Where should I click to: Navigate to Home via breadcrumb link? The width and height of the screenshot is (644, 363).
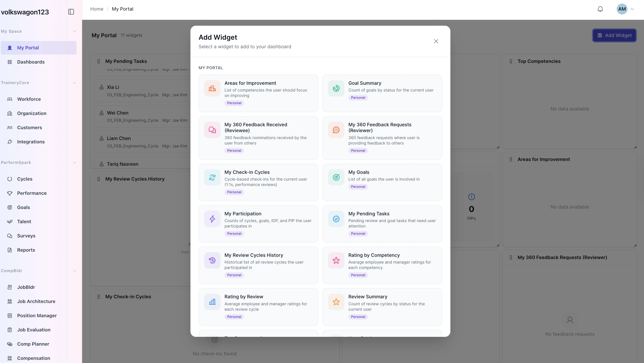[97, 9]
